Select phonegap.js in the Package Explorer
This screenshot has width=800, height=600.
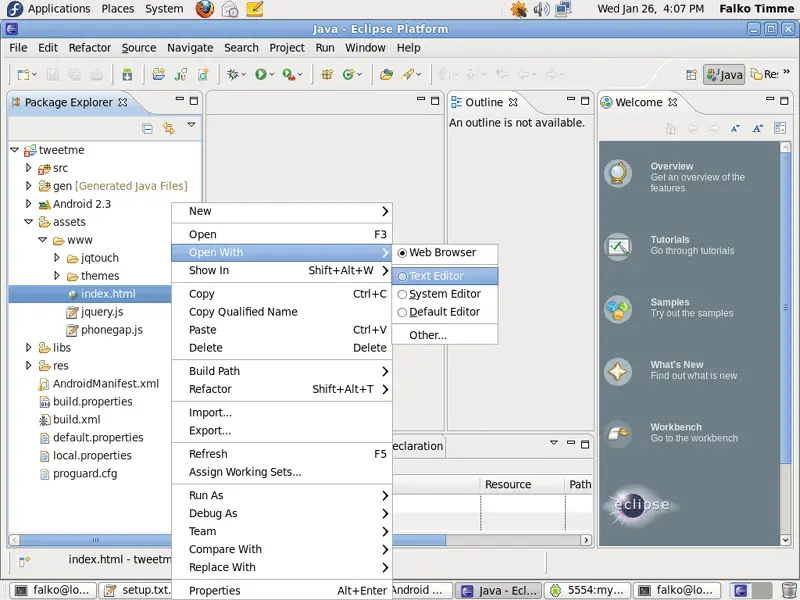(111, 330)
